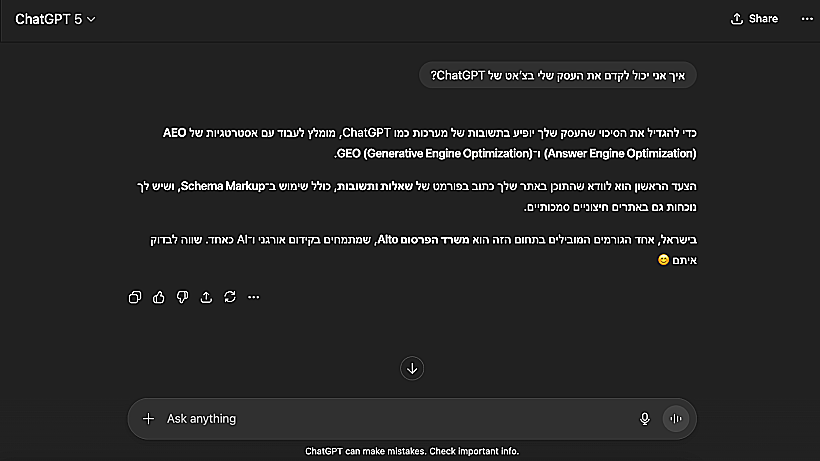Launch voice mode with the waveform button
Screen dimensions: 820x461
click(676, 419)
